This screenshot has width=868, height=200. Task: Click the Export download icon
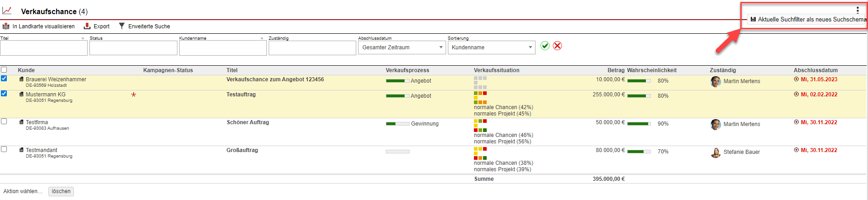point(87,26)
